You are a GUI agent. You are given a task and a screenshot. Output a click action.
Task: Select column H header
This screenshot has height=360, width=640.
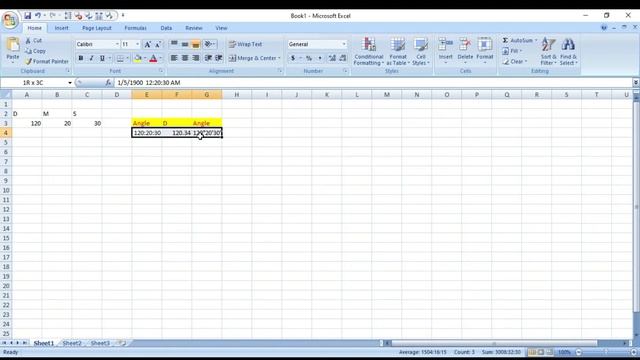237,95
